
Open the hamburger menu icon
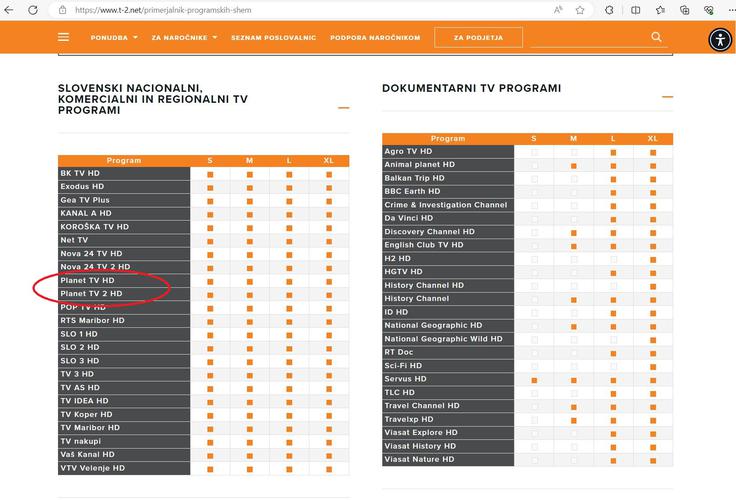click(x=63, y=37)
